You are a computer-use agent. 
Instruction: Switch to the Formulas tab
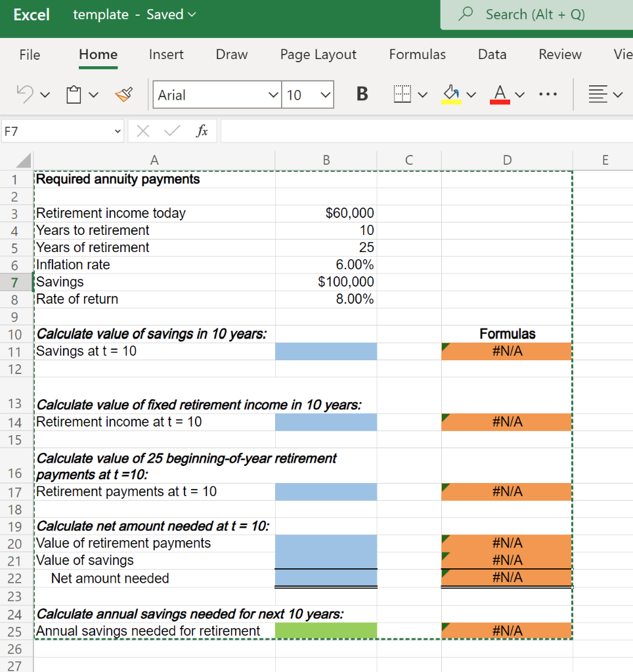tap(418, 54)
